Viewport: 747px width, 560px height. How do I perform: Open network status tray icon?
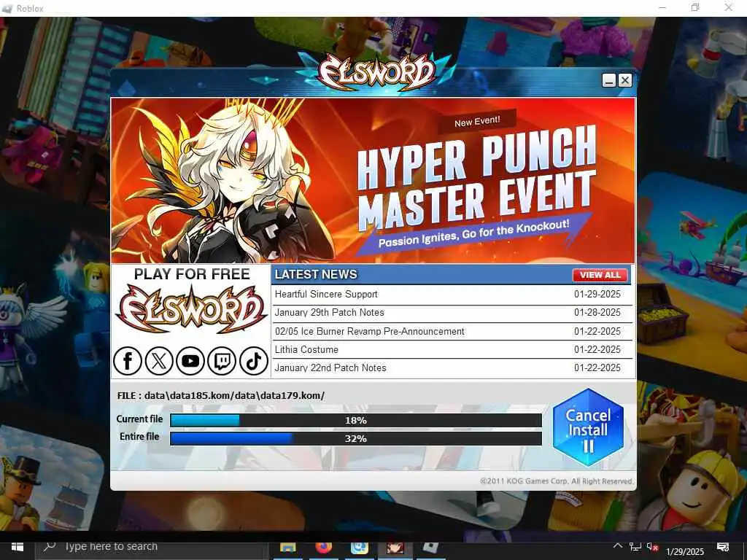(x=635, y=547)
